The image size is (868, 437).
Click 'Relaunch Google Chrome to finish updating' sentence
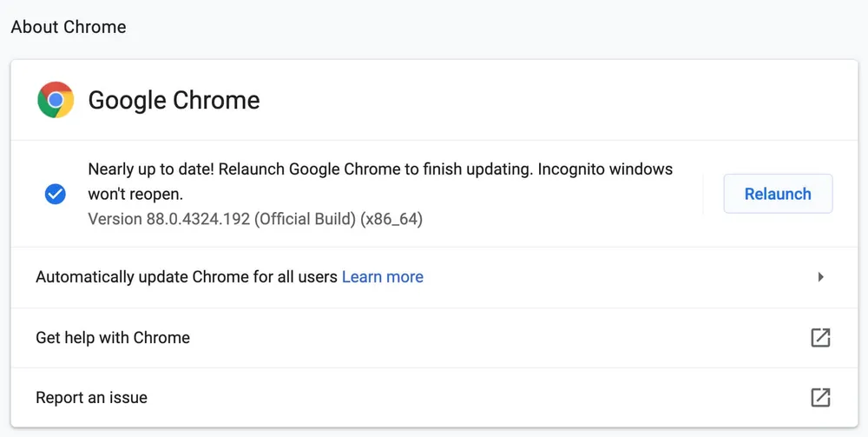[375, 169]
